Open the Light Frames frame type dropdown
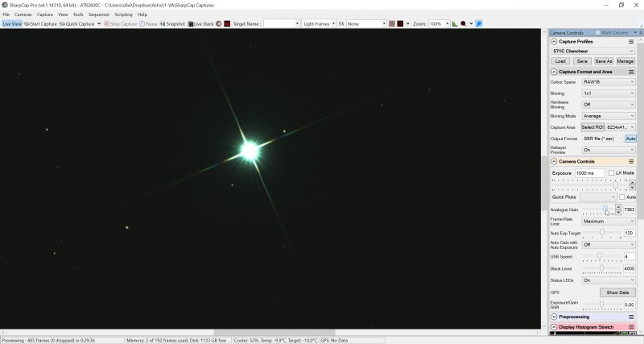The height and width of the screenshot is (344, 644). pos(319,24)
